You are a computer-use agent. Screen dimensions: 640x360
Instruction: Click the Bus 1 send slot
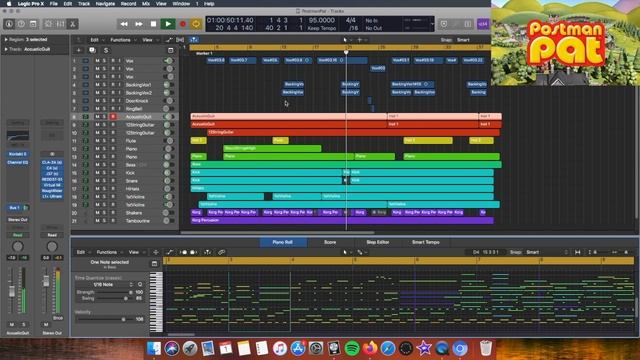tap(15, 208)
